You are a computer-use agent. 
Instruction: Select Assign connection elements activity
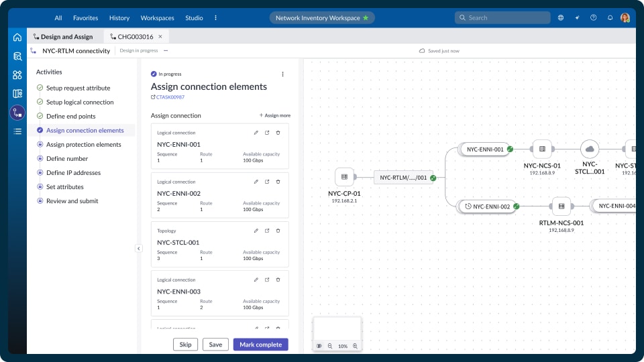85,130
